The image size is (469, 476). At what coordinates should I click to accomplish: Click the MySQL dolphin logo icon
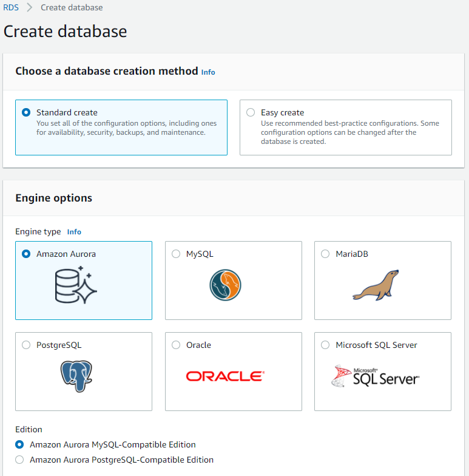[225, 285]
